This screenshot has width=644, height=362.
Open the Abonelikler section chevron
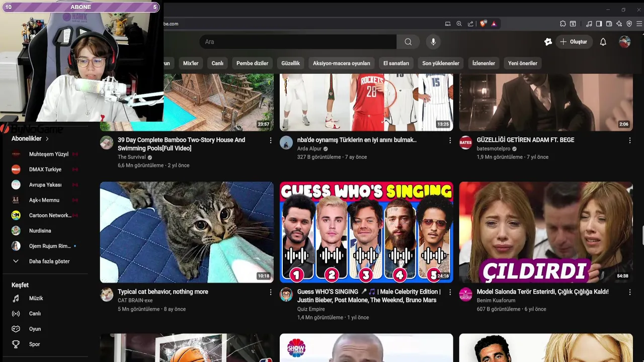click(47, 139)
